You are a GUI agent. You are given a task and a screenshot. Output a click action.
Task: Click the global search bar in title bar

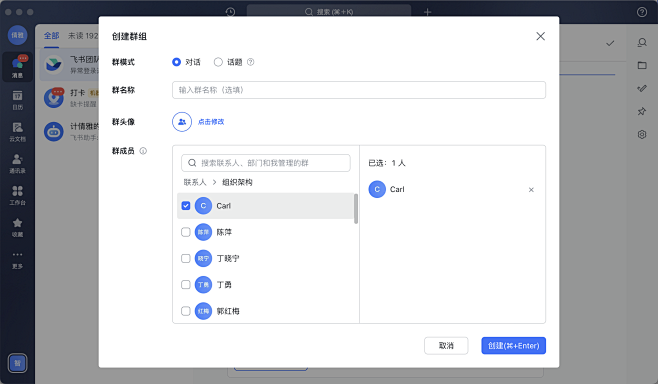tap(329, 12)
